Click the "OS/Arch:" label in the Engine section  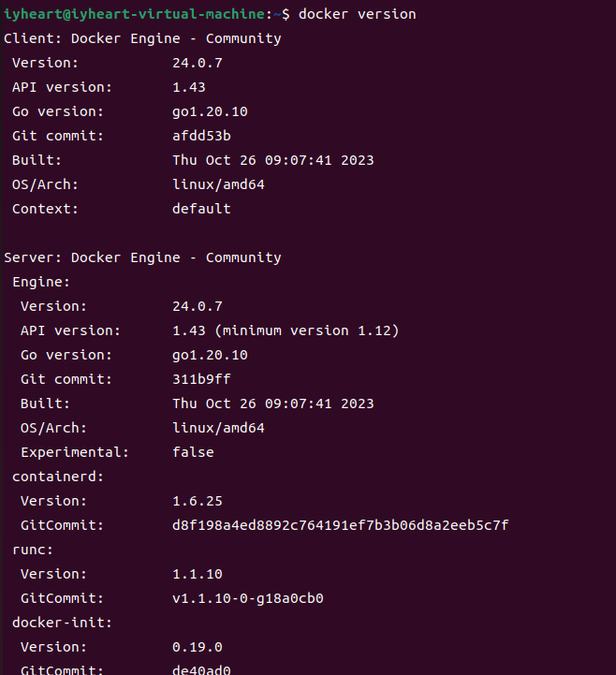point(53,428)
